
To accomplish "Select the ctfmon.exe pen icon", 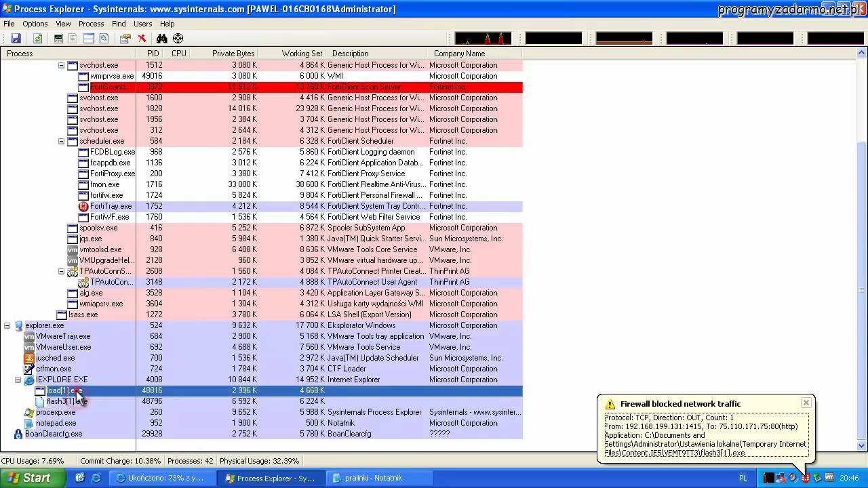I will click(29, 369).
